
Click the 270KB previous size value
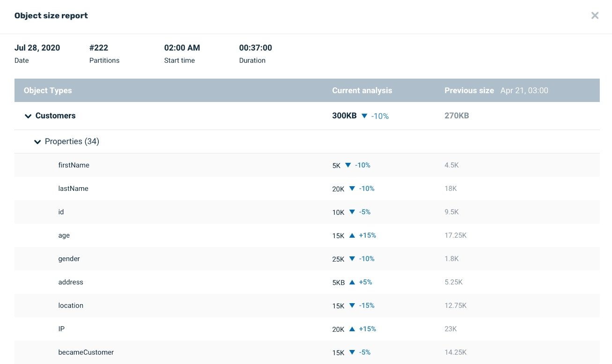(457, 116)
